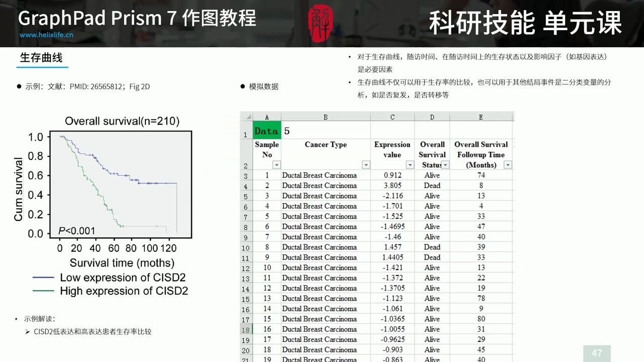Viewport: 644px width, 362px height.
Task: Select column B header
Action: (x=326, y=117)
